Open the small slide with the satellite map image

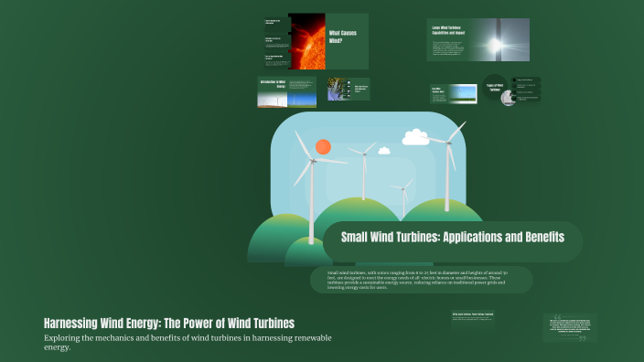coord(349,89)
